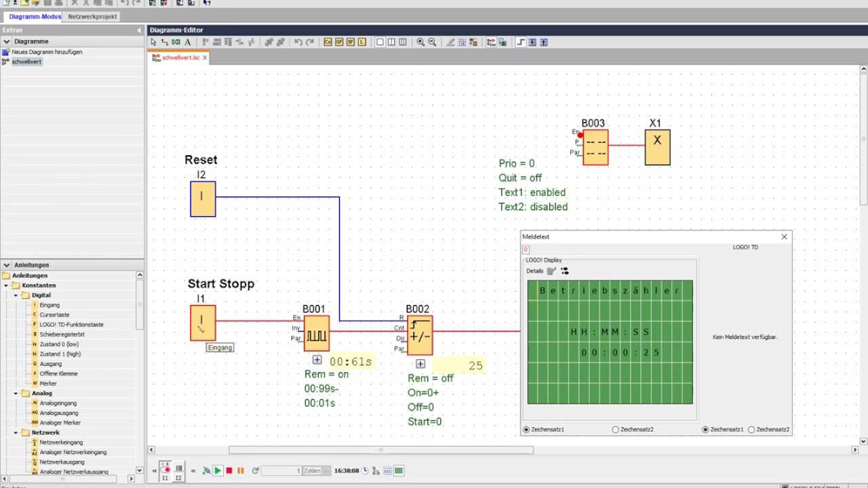Click the B002 counter block
This screenshot has width=868, height=488.
(x=420, y=335)
